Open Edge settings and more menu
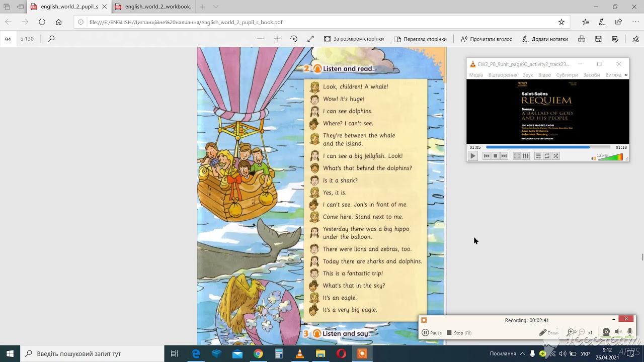The height and width of the screenshot is (362, 644). tap(635, 22)
